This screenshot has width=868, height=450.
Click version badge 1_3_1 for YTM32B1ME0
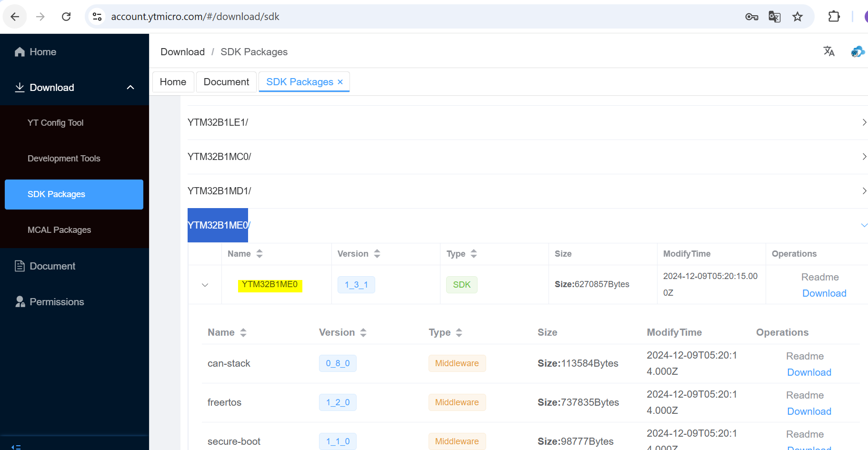[356, 284]
